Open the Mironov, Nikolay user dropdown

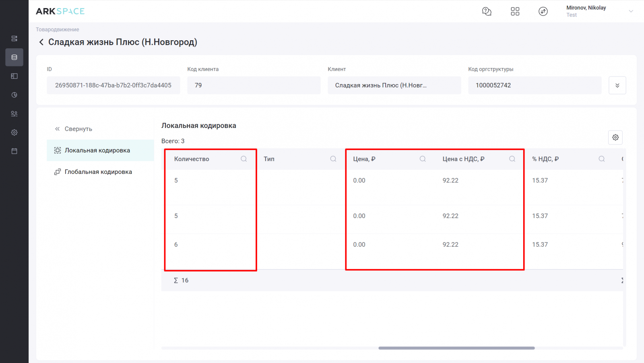coord(631,11)
